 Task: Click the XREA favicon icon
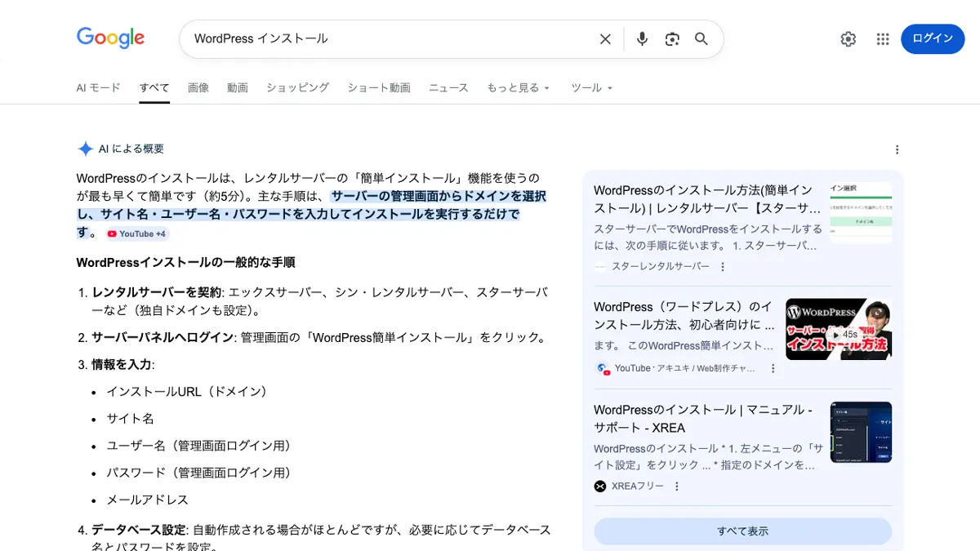point(600,486)
